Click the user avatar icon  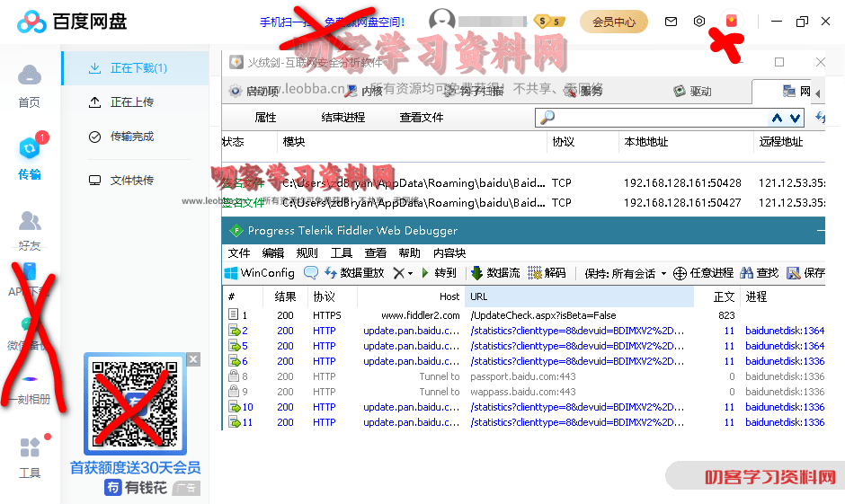pyautogui.click(x=442, y=21)
